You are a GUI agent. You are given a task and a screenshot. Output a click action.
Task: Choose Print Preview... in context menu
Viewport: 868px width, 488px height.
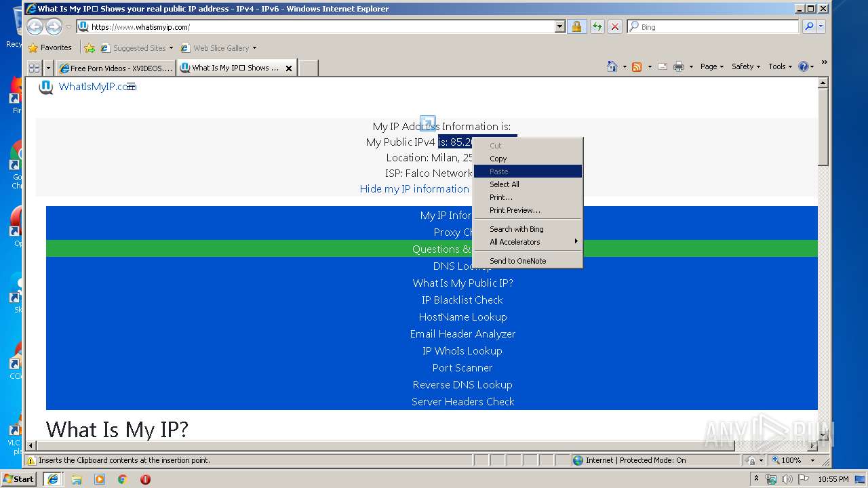[528, 210]
